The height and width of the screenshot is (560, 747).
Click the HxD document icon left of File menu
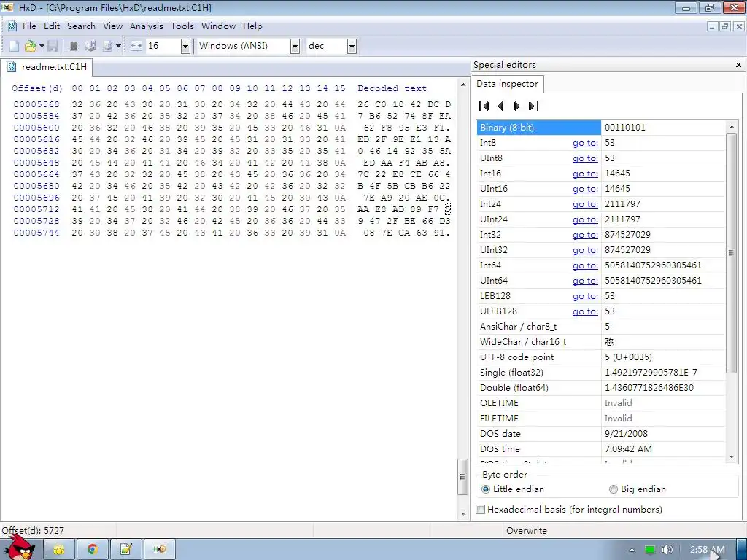tap(13, 26)
